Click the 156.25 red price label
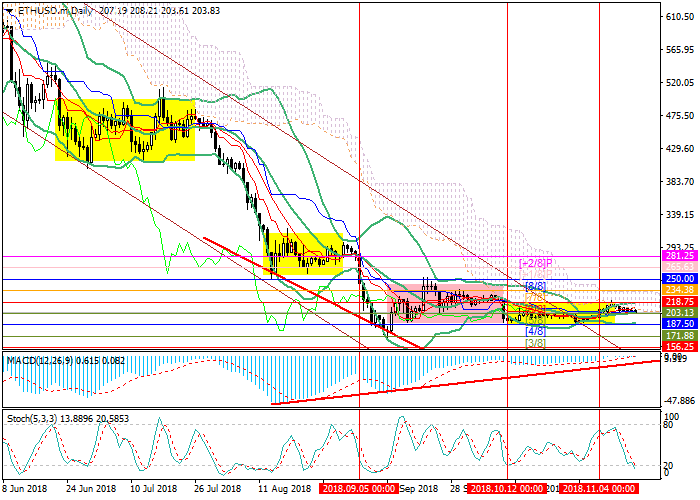The height and width of the screenshot is (500, 700). 679,346
